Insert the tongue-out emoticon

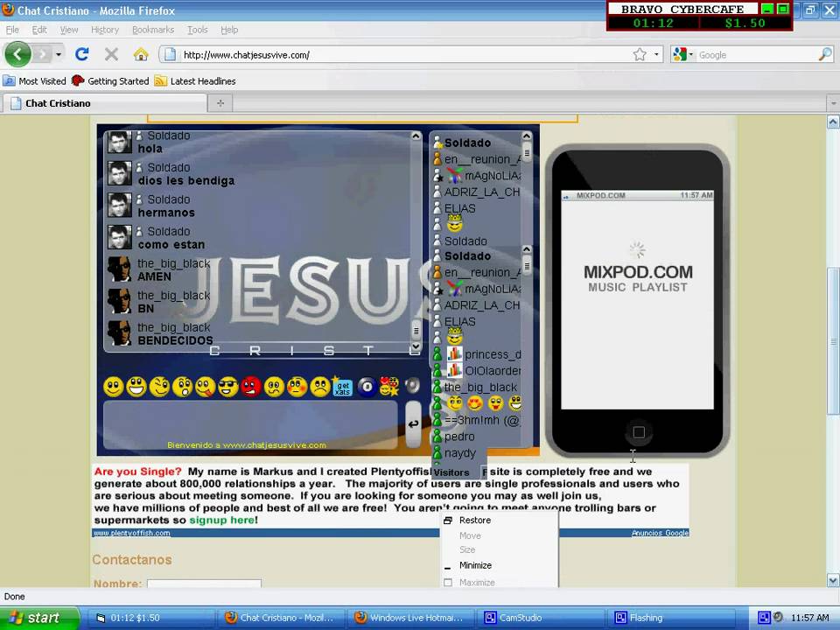pos(205,386)
